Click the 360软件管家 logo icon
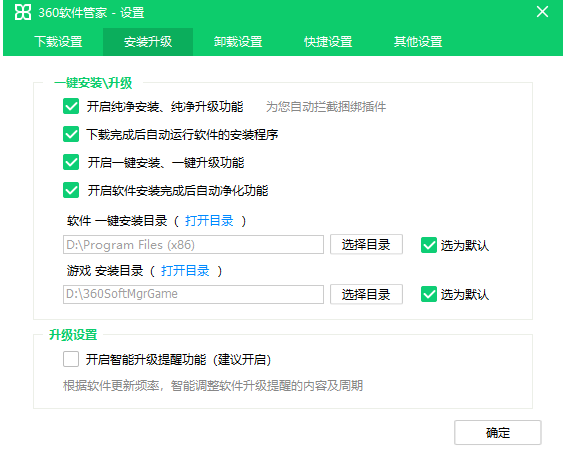The image size is (564, 449). point(23,12)
